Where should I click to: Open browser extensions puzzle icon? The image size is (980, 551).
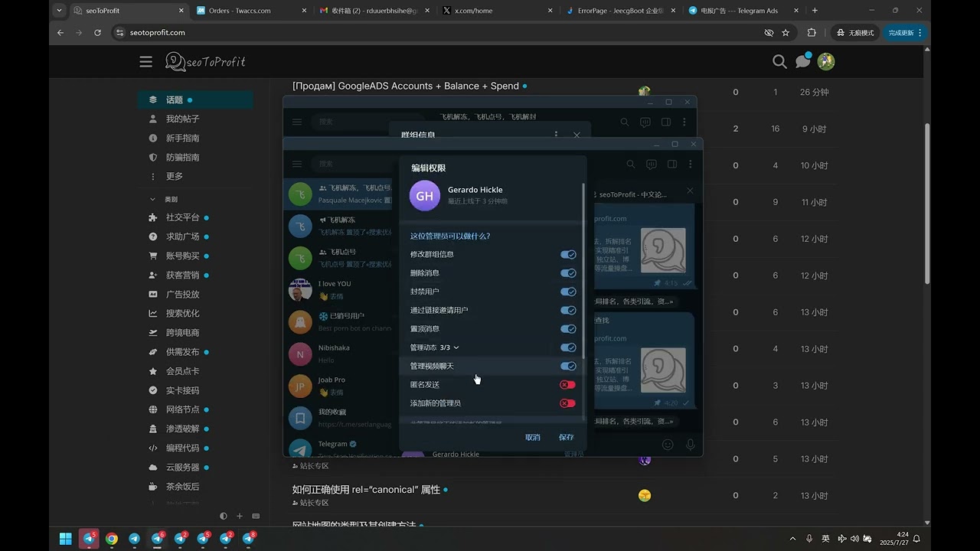coord(812,33)
